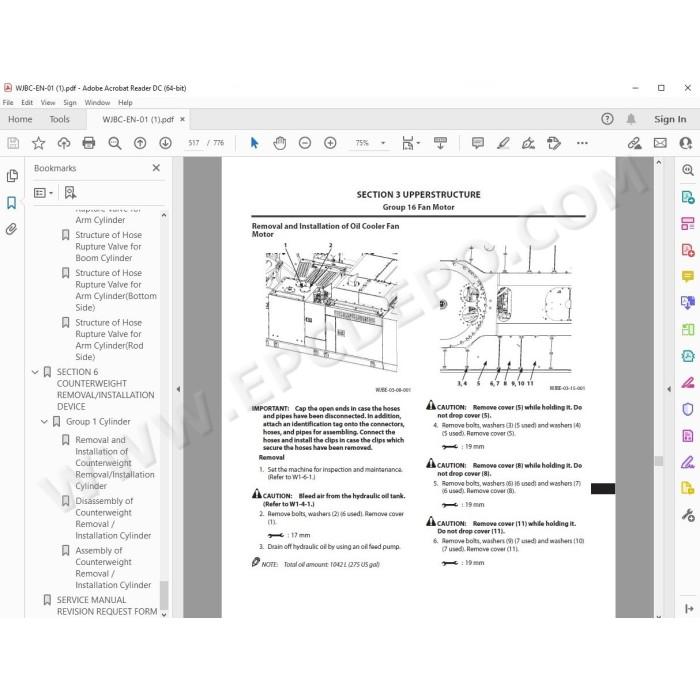Toggle the Bookmarks panel icon
The height and width of the screenshot is (700, 700).
[12, 203]
